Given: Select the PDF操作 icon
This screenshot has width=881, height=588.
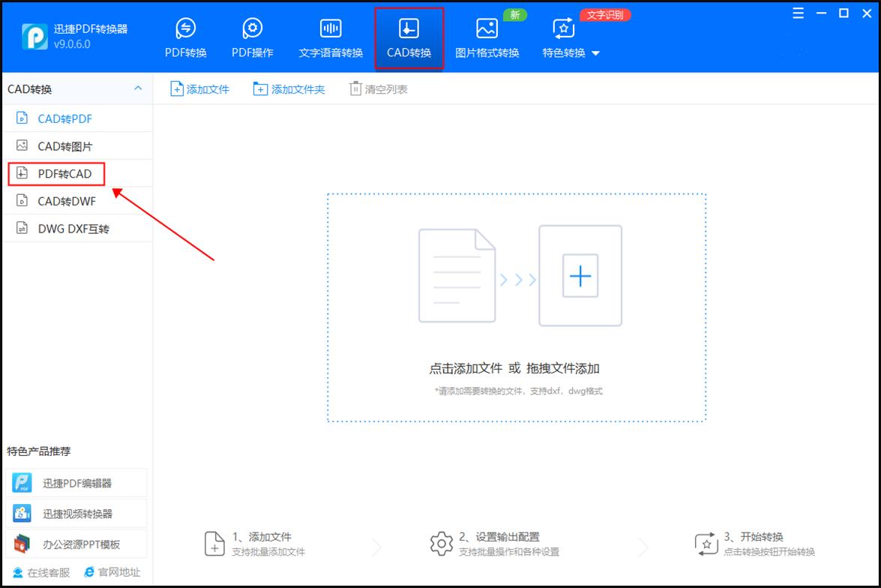Looking at the screenshot, I should pos(252,37).
